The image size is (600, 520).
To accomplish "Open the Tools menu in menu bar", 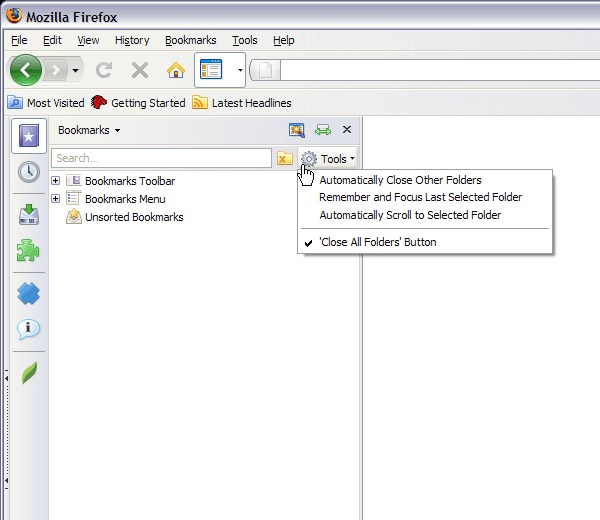I will pos(245,40).
